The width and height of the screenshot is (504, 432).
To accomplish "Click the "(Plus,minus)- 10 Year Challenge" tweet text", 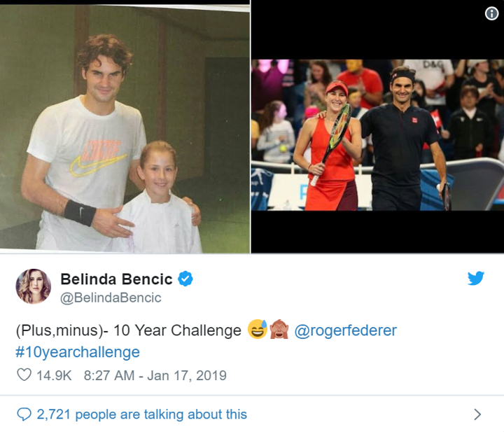I will pos(129,330).
